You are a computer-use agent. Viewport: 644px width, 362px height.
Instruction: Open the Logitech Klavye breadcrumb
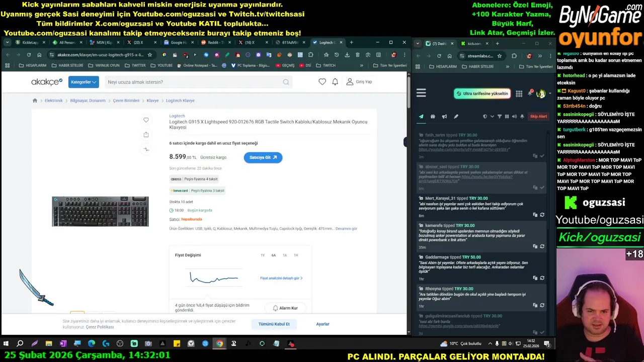tap(180, 101)
